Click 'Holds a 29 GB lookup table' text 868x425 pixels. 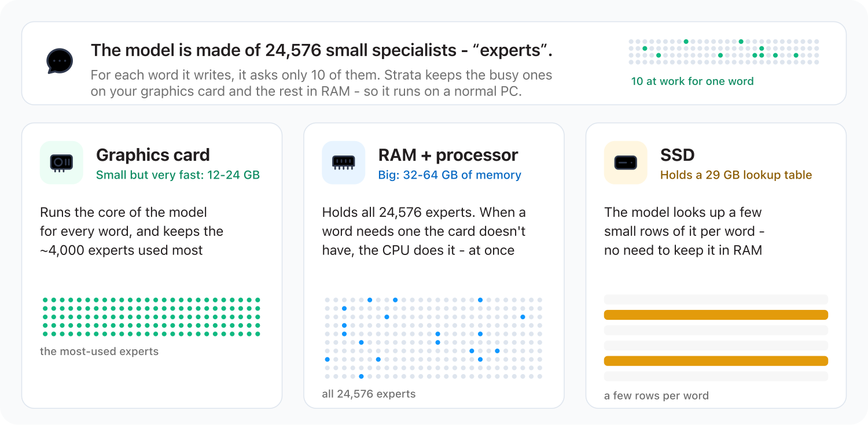(736, 175)
